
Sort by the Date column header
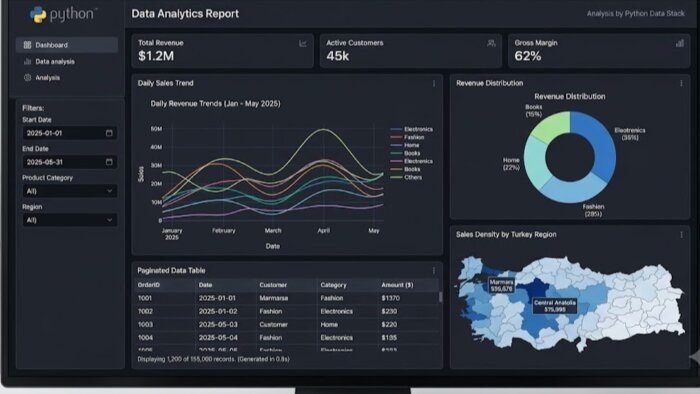(x=205, y=285)
